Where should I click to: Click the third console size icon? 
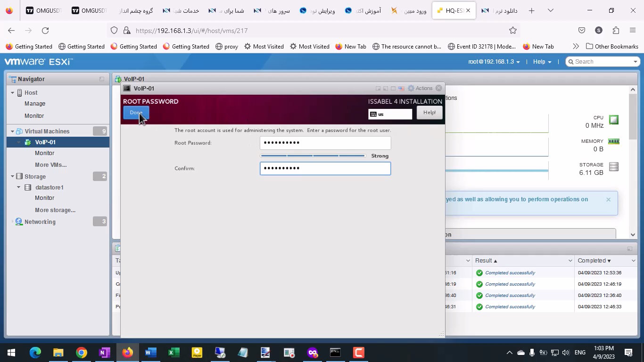[x=393, y=88]
